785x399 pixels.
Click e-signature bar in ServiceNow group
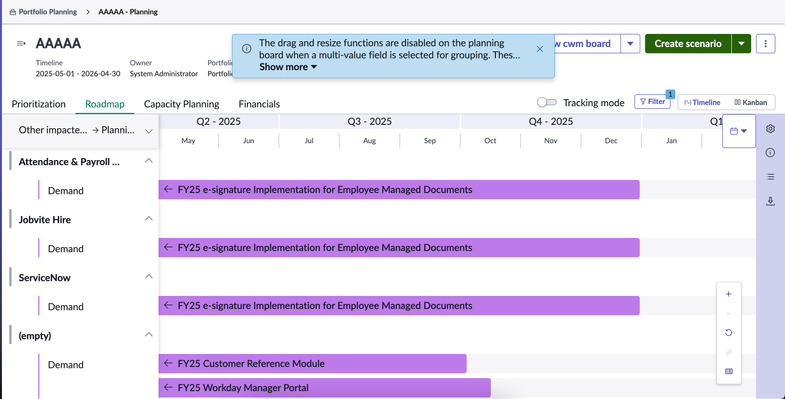point(399,306)
